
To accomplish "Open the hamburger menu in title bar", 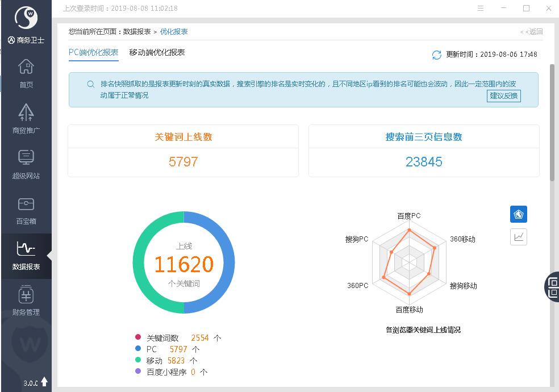I will point(481,9).
